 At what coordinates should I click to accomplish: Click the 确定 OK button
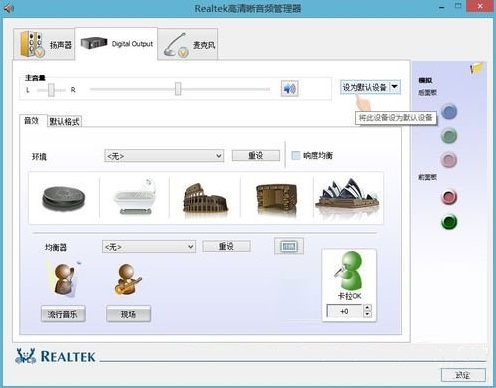(x=463, y=375)
